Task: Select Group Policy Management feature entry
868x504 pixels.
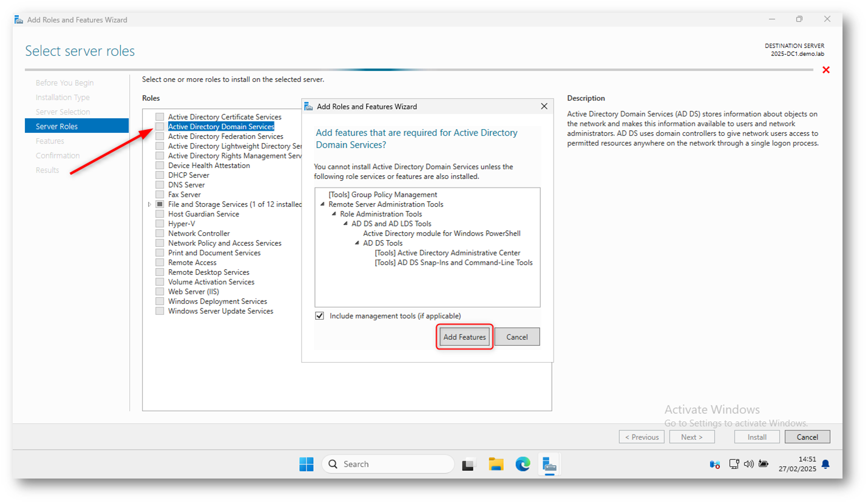Action: click(383, 195)
